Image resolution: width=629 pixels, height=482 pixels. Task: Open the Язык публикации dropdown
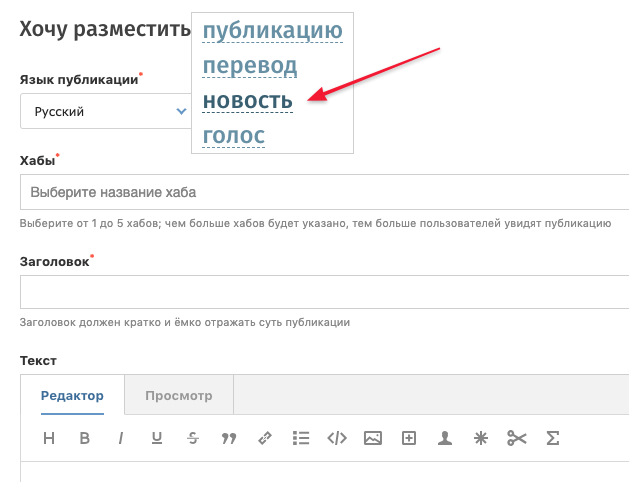[106, 111]
